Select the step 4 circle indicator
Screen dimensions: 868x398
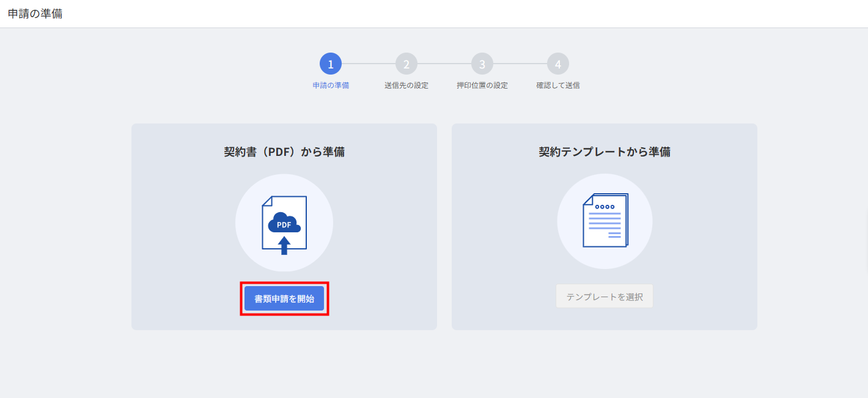point(558,64)
